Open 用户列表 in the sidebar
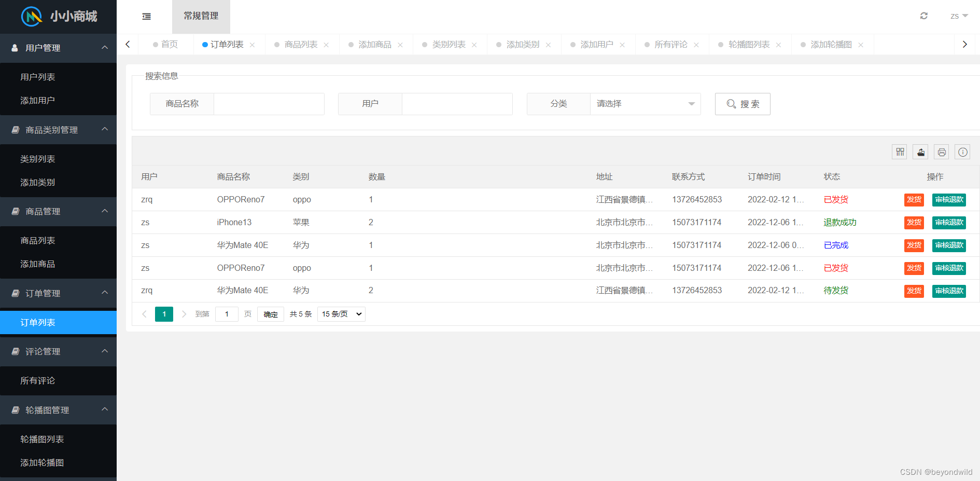This screenshot has width=980, height=481. [x=58, y=77]
